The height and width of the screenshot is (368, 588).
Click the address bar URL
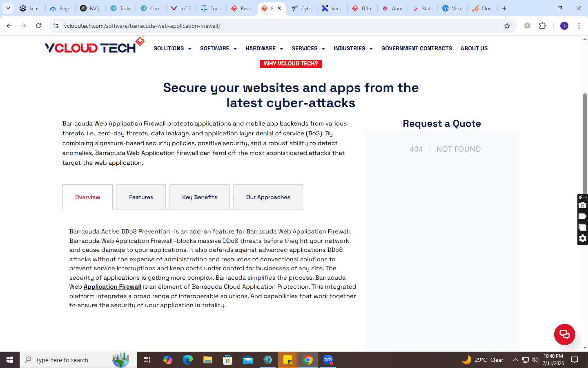[142, 26]
